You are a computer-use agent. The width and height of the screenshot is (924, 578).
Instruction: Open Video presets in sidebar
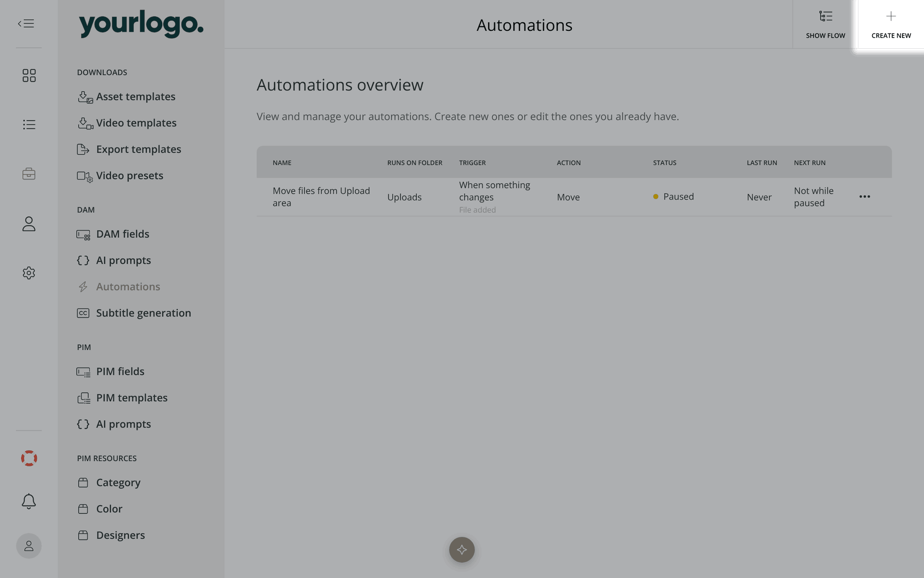(x=120, y=176)
